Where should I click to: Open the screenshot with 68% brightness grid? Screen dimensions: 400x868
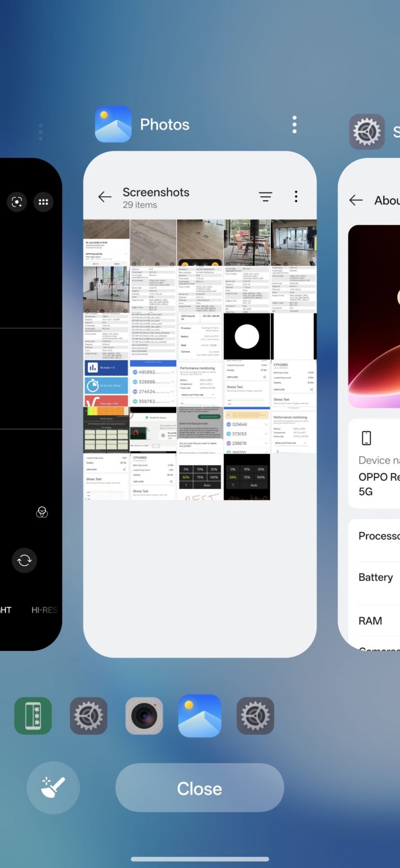(247, 477)
